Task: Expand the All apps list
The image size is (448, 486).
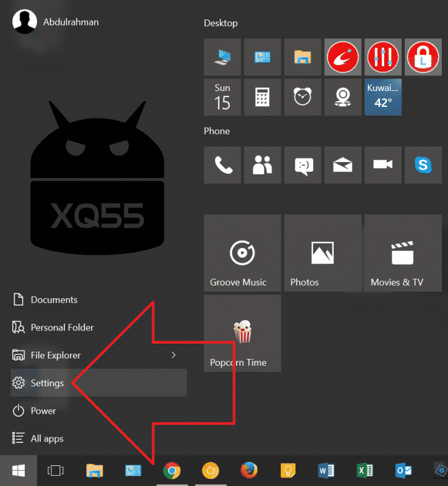Action: point(47,439)
